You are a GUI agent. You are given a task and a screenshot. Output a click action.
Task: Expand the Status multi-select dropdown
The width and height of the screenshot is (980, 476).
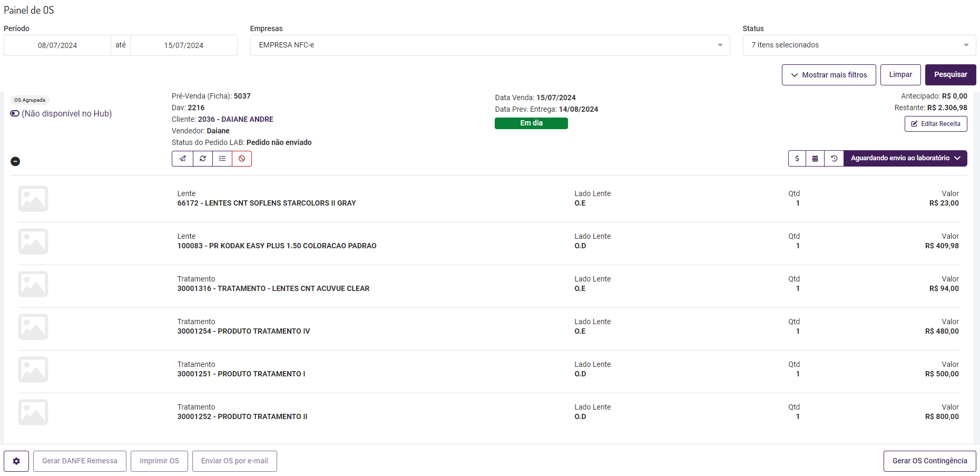(859, 45)
